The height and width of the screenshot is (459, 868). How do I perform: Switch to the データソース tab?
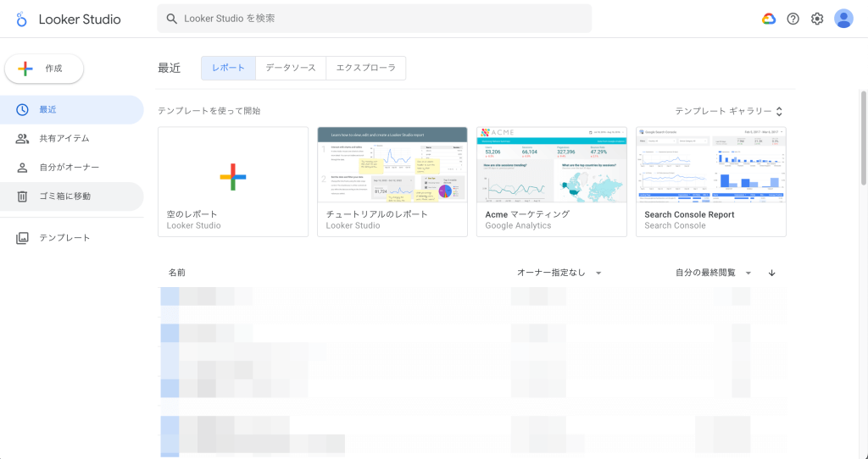pyautogui.click(x=291, y=68)
